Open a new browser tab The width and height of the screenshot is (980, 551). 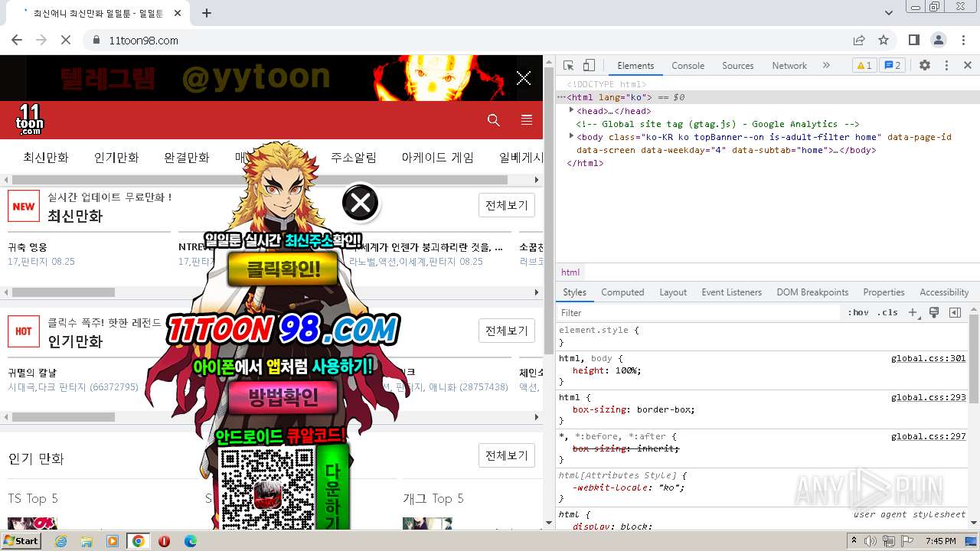207,13
